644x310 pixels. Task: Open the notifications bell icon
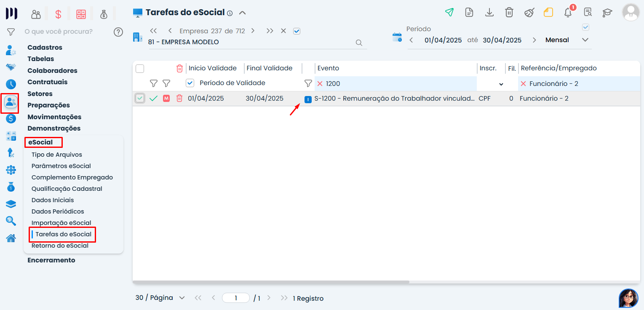pos(568,12)
